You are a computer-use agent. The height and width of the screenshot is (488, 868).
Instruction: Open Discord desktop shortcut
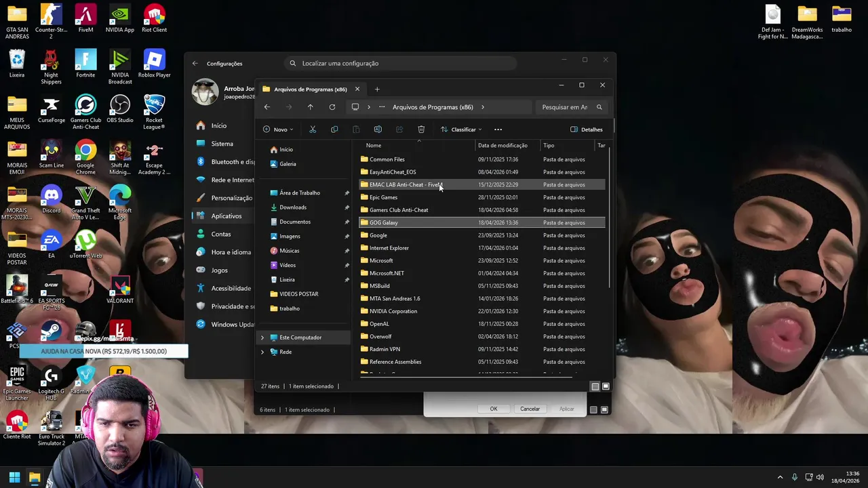click(52, 199)
